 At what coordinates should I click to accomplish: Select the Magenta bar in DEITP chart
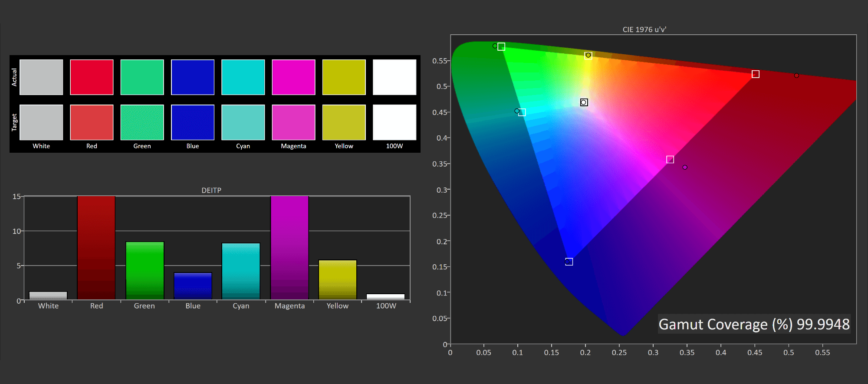tap(289, 247)
